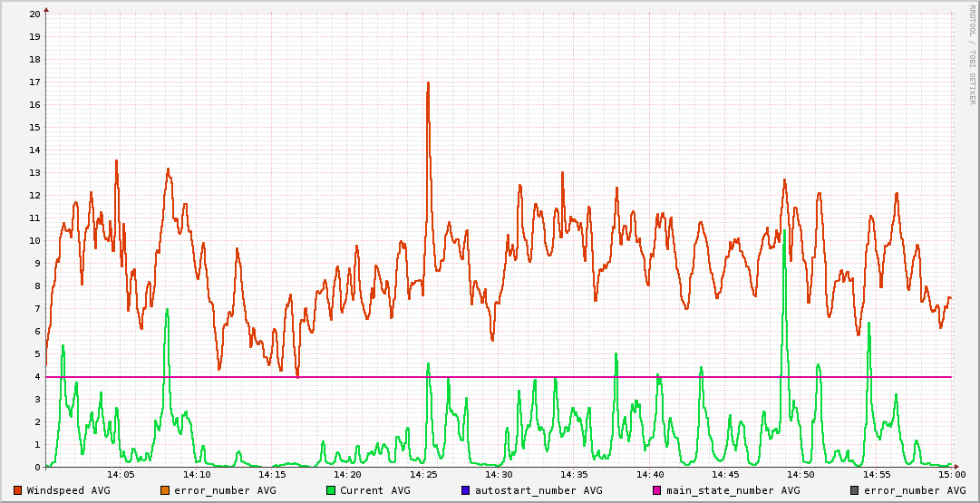Click the 14:40 time axis label
This screenshot has height=503, width=980.
tap(649, 475)
